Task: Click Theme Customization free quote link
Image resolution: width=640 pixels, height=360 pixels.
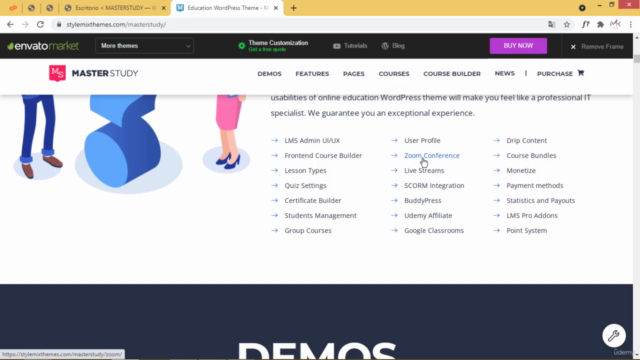Action: pyautogui.click(x=267, y=49)
